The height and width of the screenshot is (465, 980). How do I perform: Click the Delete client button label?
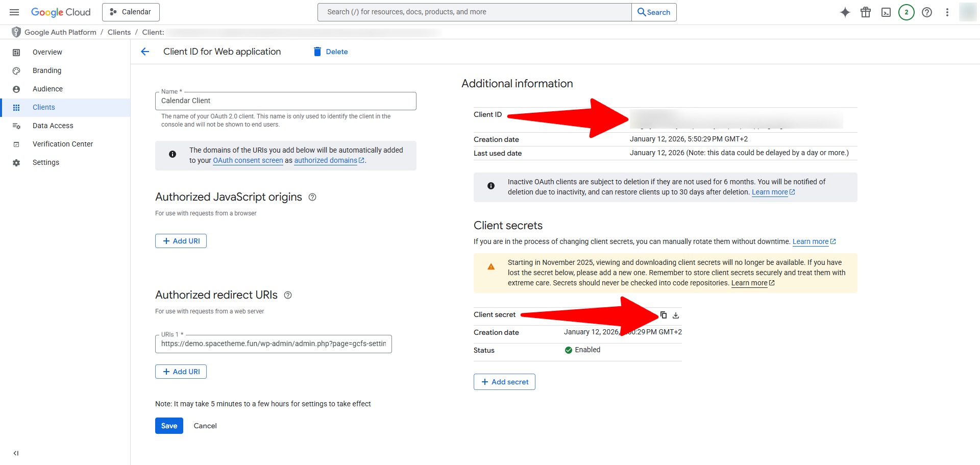pyautogui.click(x=337, y=52)
